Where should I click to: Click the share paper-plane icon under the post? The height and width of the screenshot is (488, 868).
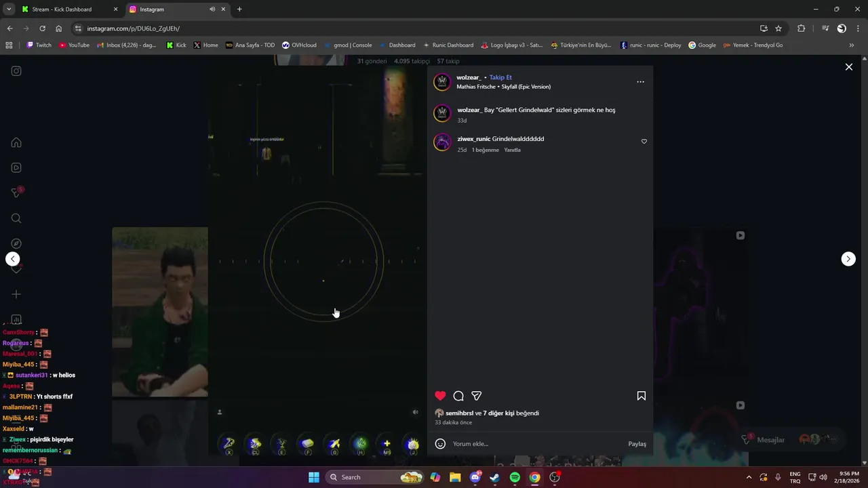(x=477, y=396)
